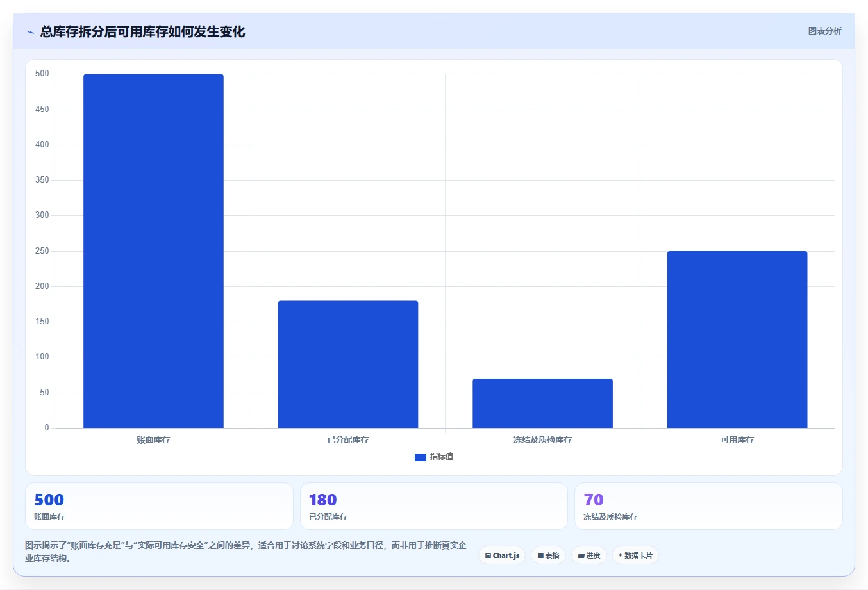Screen dimensions: 868x590
Task: Click the description paragraph starting 图示揭示了
Action: click(246, 552)
